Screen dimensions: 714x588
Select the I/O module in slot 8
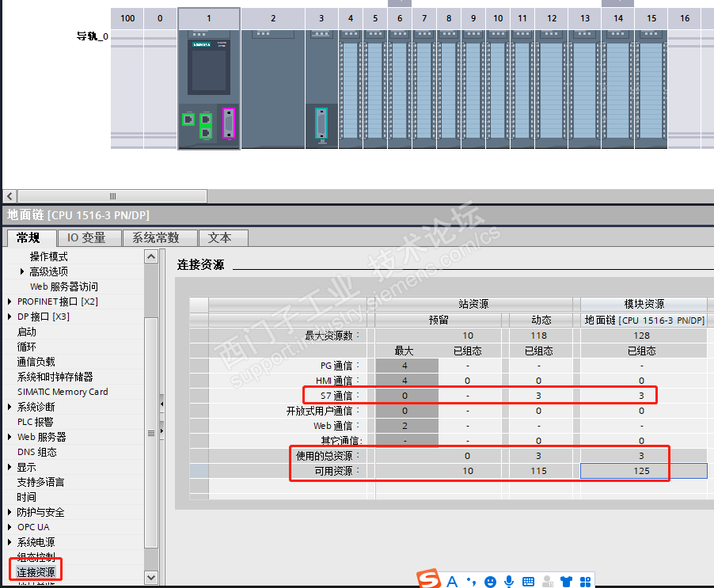tap(449, 89)
